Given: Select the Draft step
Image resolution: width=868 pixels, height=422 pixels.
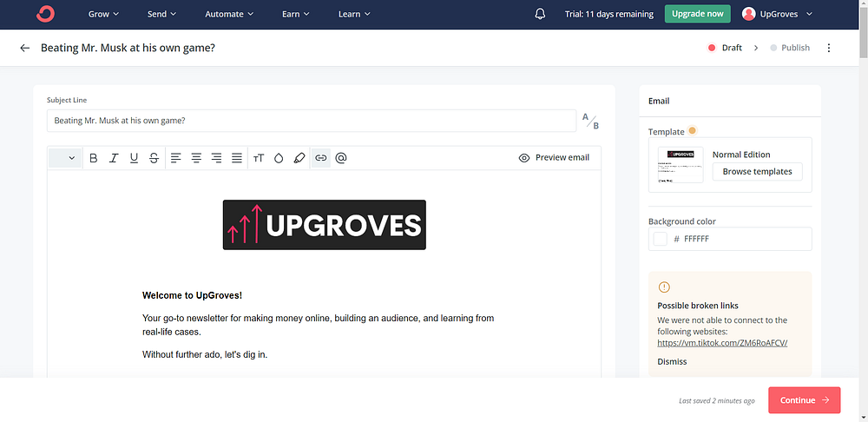Looking at the screenshot, I should (725, 48).
